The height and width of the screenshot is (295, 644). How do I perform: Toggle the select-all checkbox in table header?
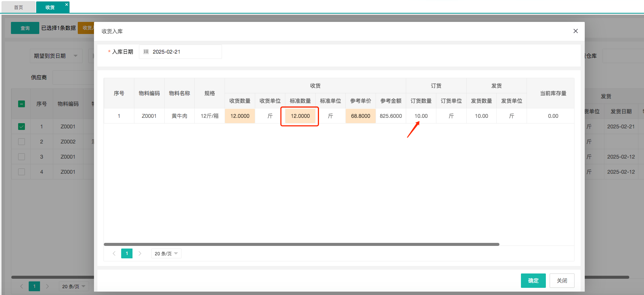pyautogui.click(x=22, y=104)
